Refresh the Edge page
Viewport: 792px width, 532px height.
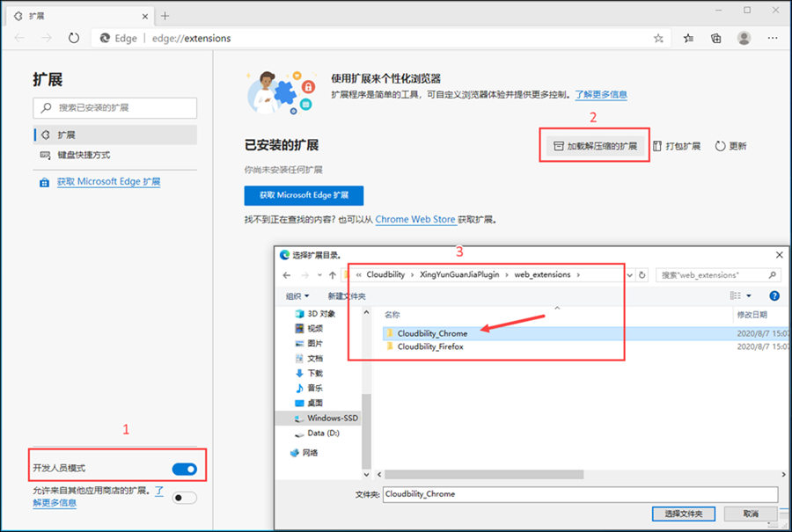74,38
